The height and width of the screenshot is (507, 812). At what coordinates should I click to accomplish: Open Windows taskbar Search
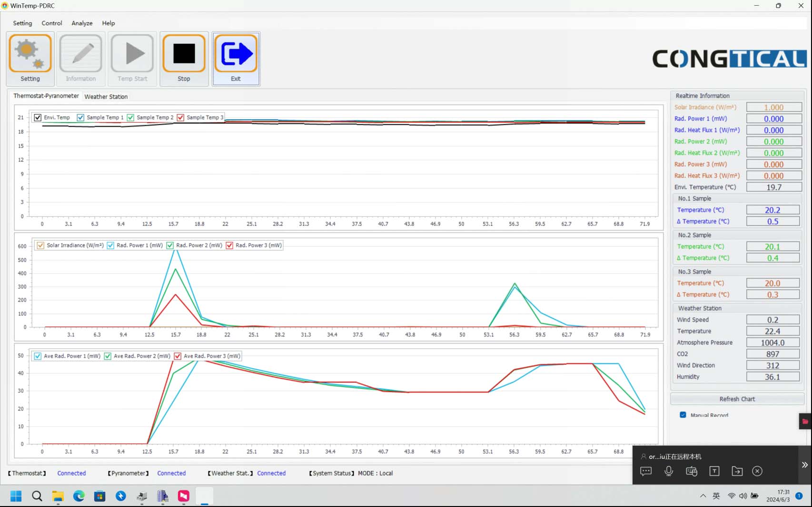tap(37, 497)
